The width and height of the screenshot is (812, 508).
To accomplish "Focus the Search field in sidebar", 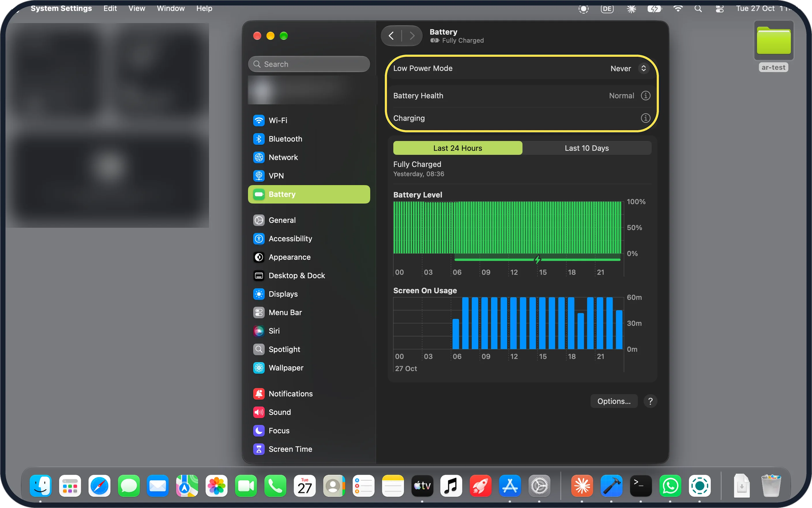I will [309, 64].
